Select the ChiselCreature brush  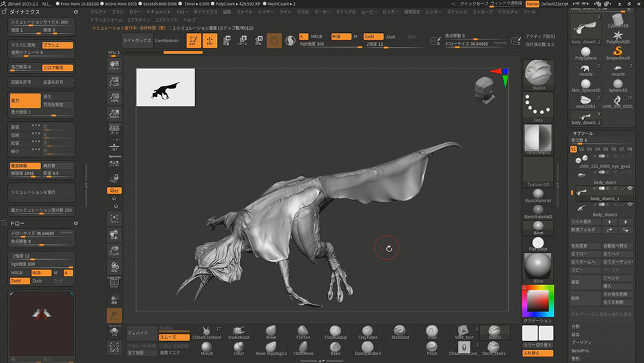[x=207, y=333]
